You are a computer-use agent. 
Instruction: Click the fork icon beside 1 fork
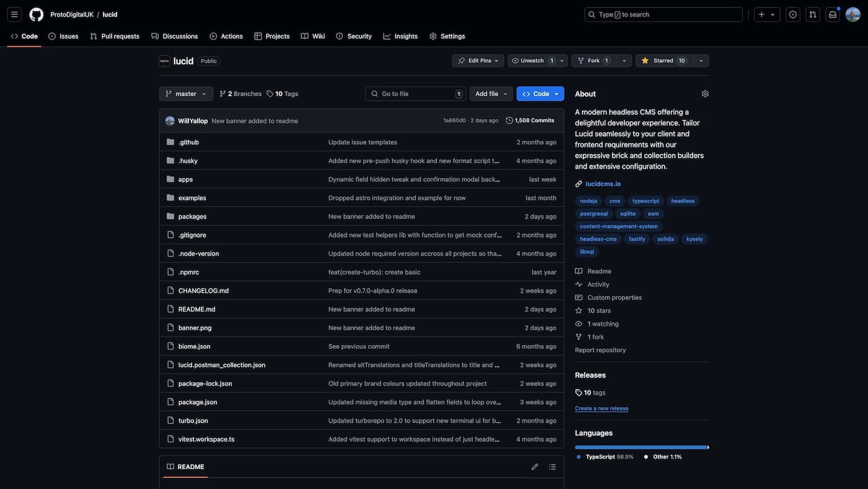pos(578,337)
